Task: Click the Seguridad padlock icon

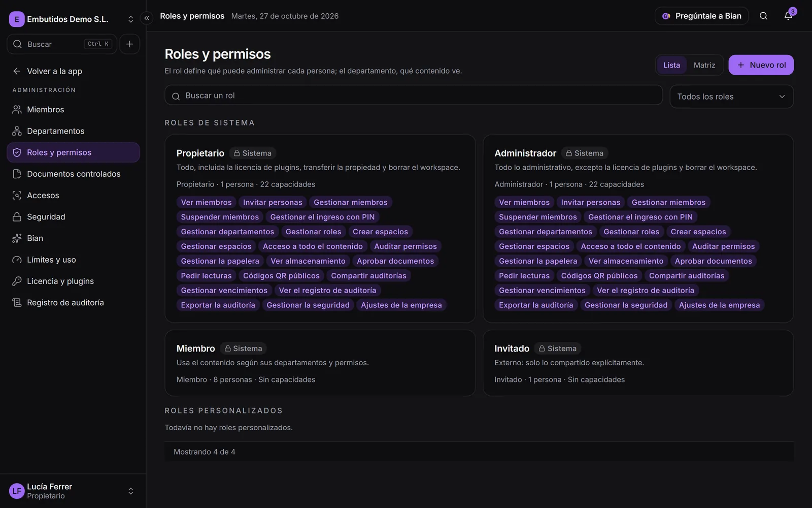Action: [x=17, y=217]
